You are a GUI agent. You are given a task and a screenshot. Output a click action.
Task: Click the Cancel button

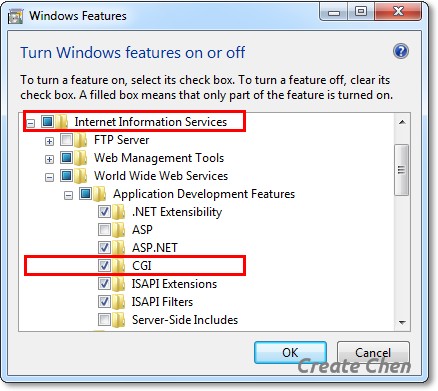click(373, 353)
